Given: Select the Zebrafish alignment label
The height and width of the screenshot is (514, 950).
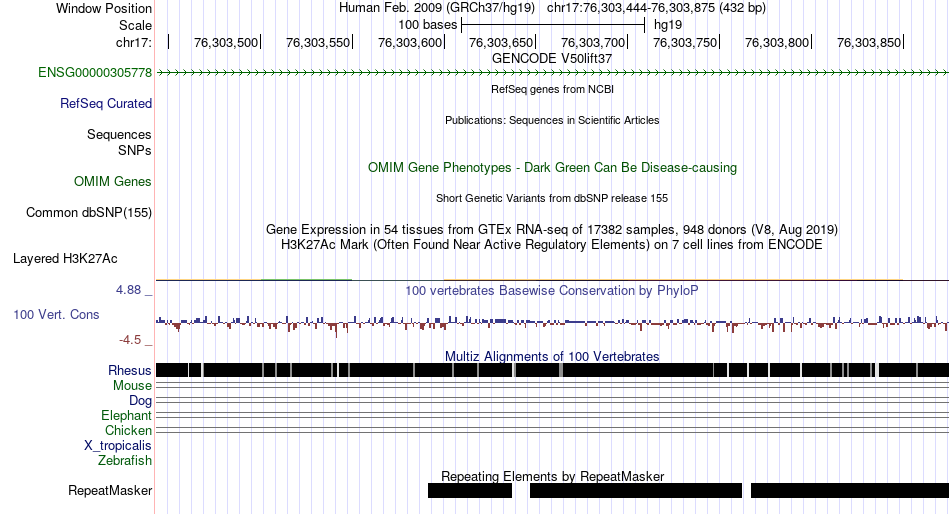Looking at the screenshot, I should pyautogui.click(x=124, y=461).
